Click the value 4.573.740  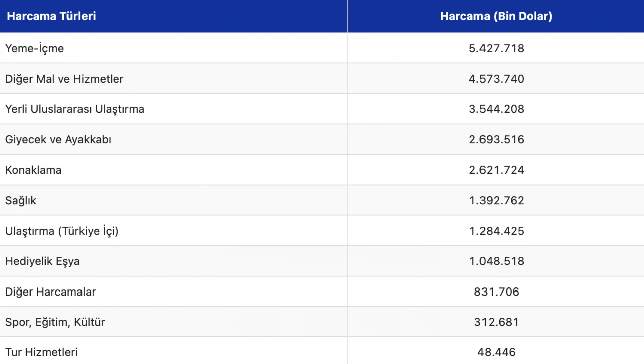(x=497, y=79)
